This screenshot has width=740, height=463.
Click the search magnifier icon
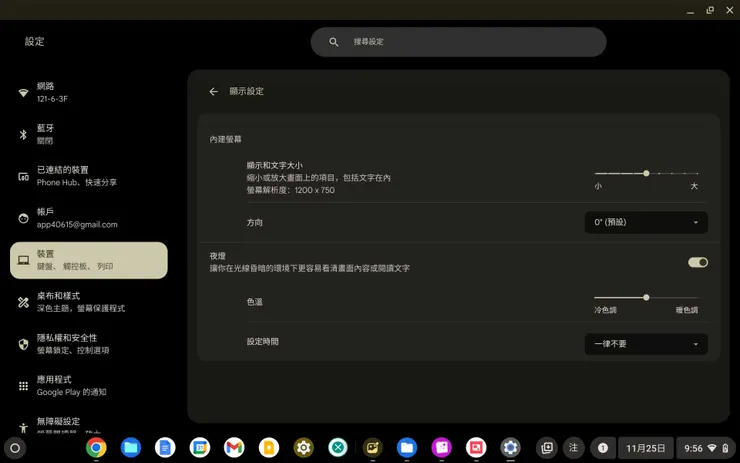pyautogui.click(x=334, y=42)
